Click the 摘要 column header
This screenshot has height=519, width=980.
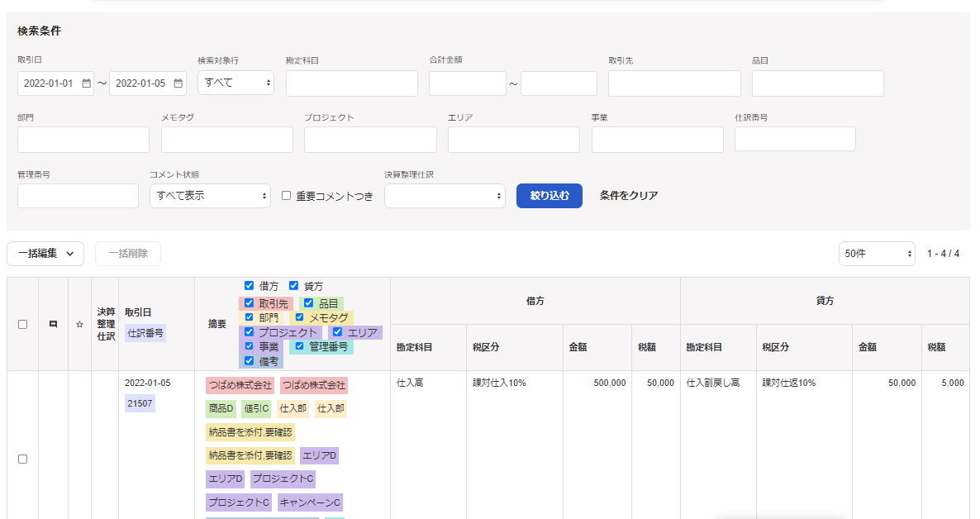pos(216,324)
